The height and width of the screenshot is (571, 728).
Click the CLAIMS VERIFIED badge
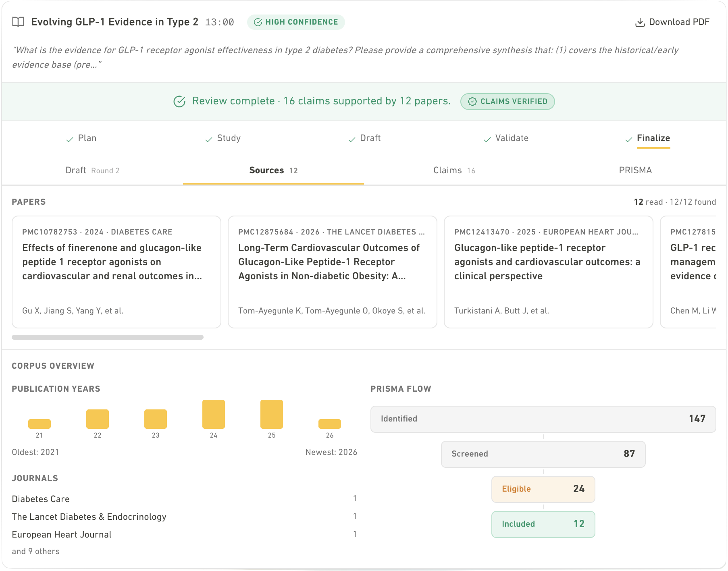click(508, 102)
